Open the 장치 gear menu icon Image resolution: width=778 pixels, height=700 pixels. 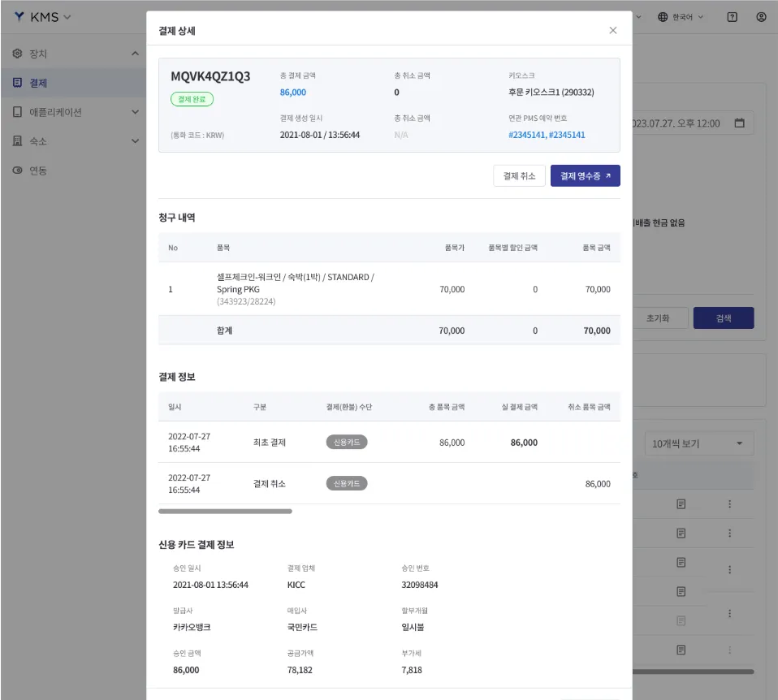17,54
